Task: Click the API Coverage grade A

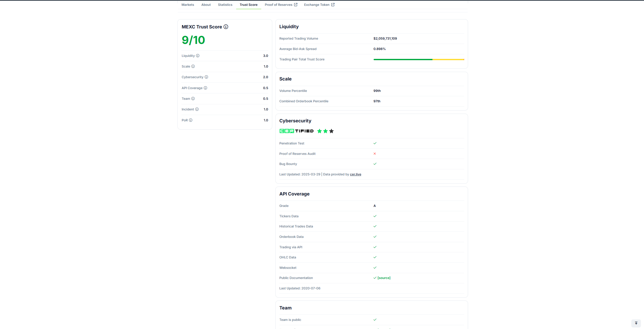Action: coord(374,206)
